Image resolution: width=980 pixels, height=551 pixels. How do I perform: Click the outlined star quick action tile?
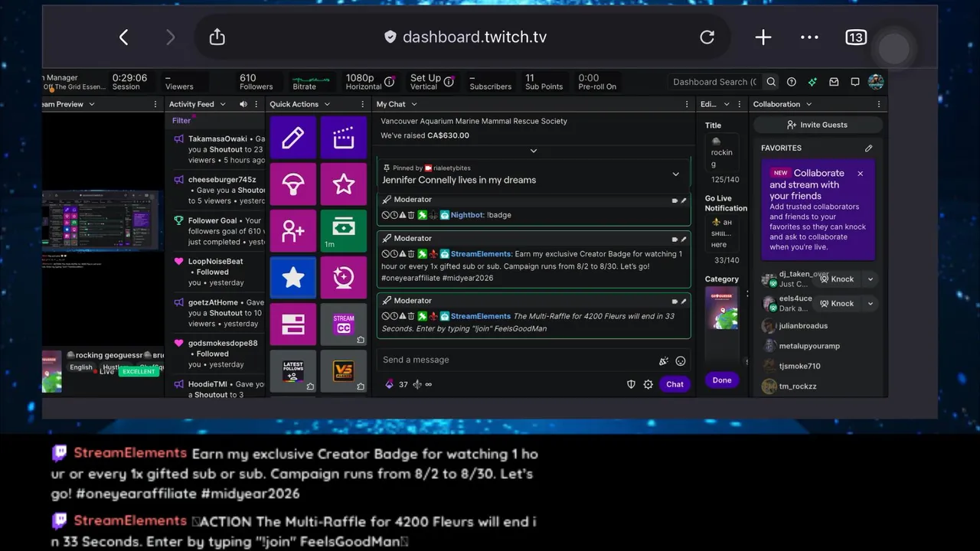[344, 184]
